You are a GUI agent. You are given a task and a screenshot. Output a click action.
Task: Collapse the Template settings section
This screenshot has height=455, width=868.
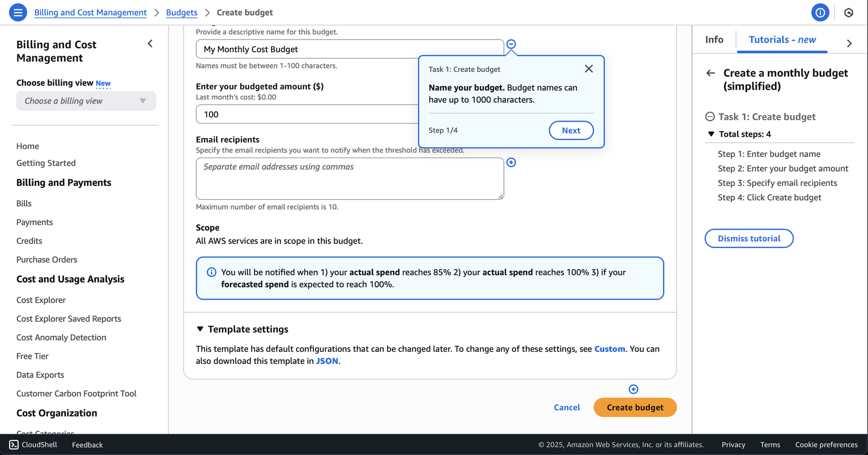[200, 329]
